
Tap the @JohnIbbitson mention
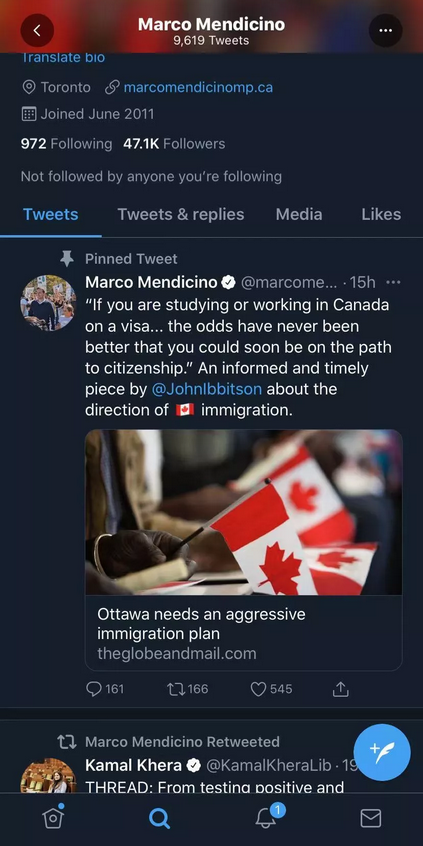point(207,389)
